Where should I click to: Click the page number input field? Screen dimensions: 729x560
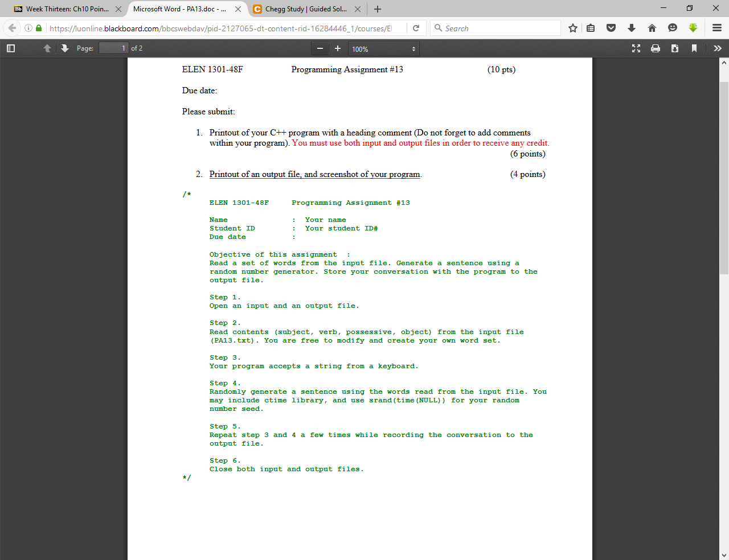click(x=114, y=48)
